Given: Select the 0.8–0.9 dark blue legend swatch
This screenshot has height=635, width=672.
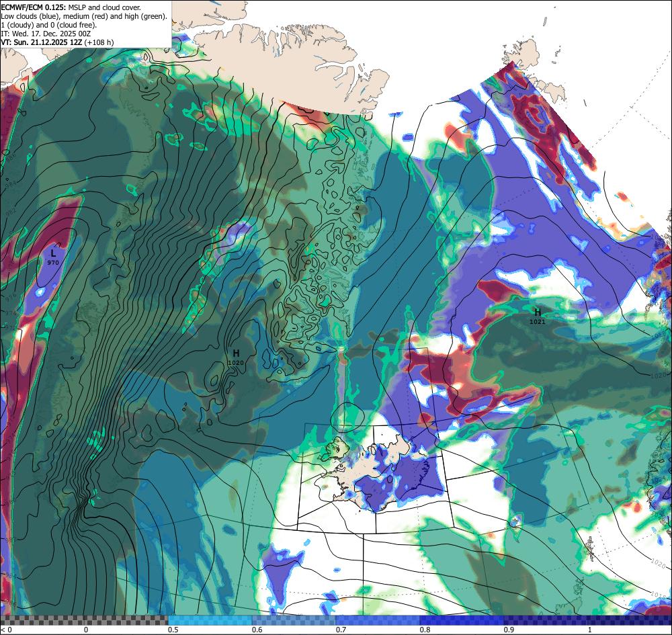Looking at the screenshot, I should click(461, 620).
